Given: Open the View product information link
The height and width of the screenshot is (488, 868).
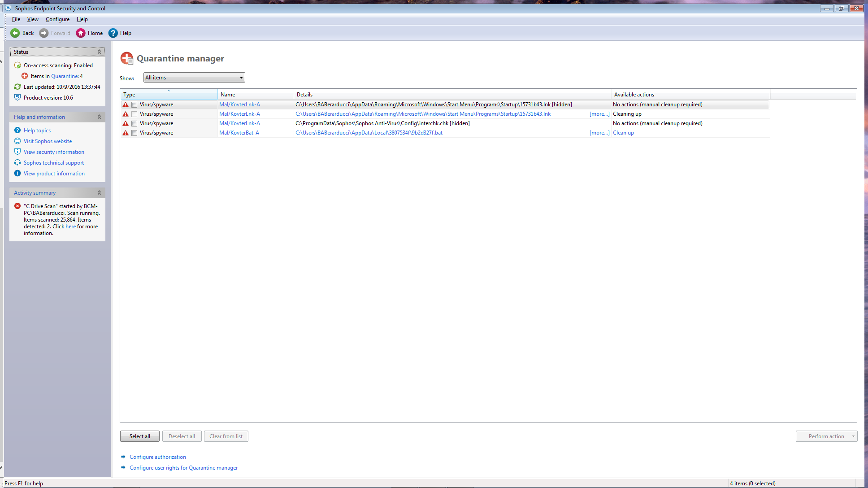Looking at the screenshot, I should click(54, 174).
